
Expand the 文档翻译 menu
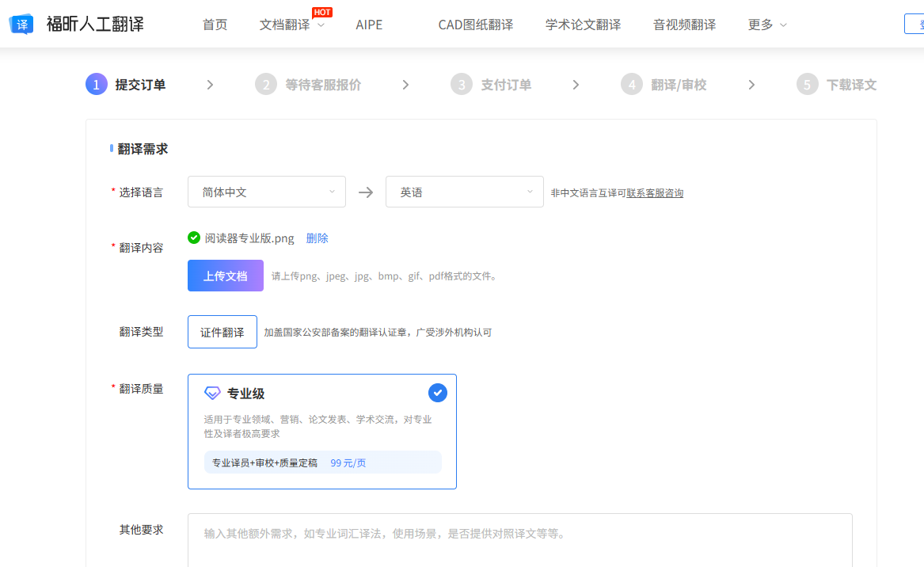pyautogui.click(x=291, y=25)
